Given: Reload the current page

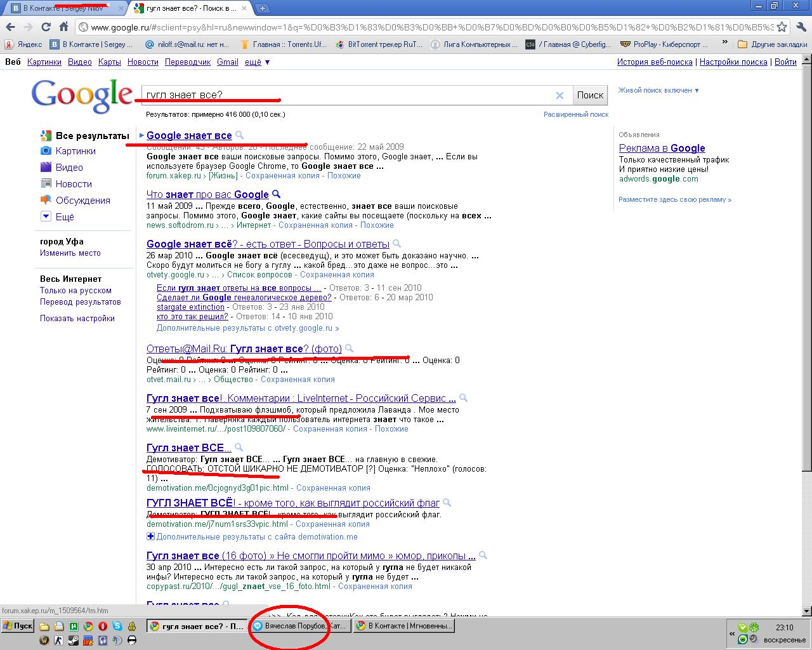Looking at the screenshot, I should 46,27.
